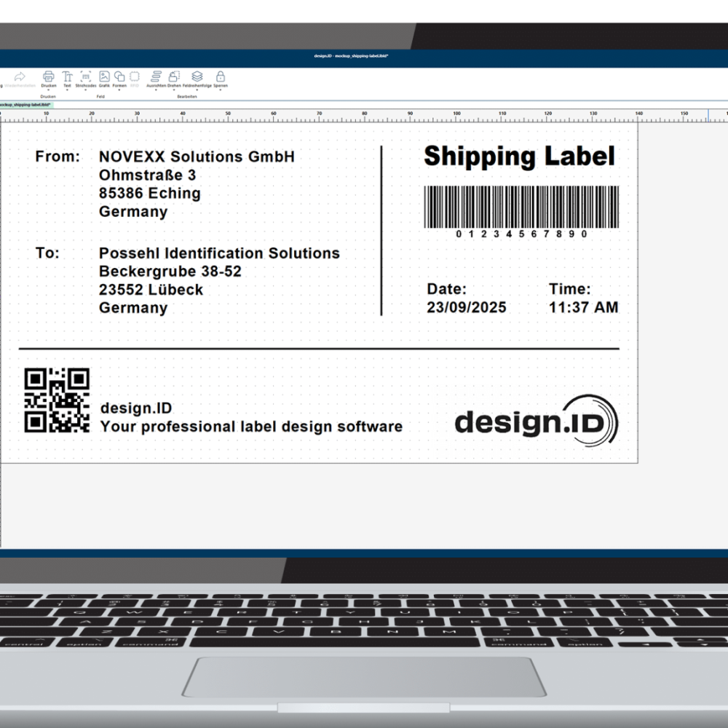Image resolution: width=728 pixels, height=728 pixels.
Task: Click the Shipping Label heading text
Action: click(x=519, y=157)
